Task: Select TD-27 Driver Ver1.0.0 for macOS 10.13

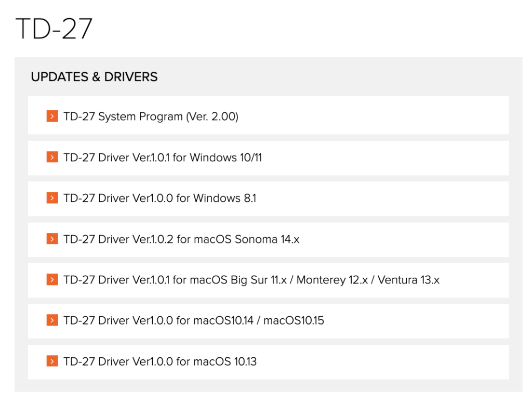Action: [160, 361]
